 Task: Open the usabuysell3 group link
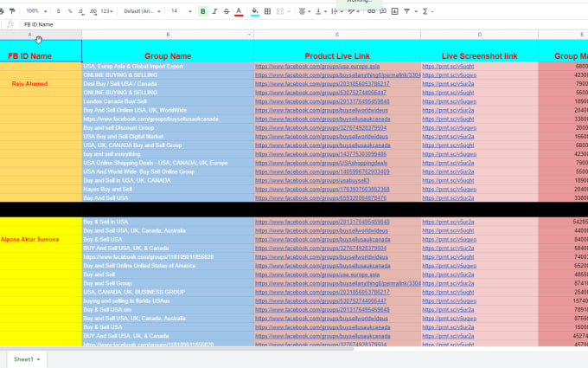[x=312, y=181]
